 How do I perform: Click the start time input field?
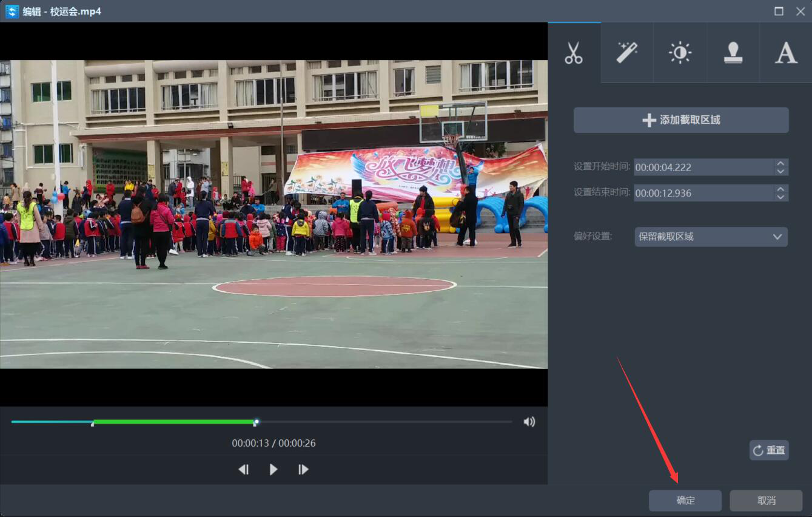(704, 167)
